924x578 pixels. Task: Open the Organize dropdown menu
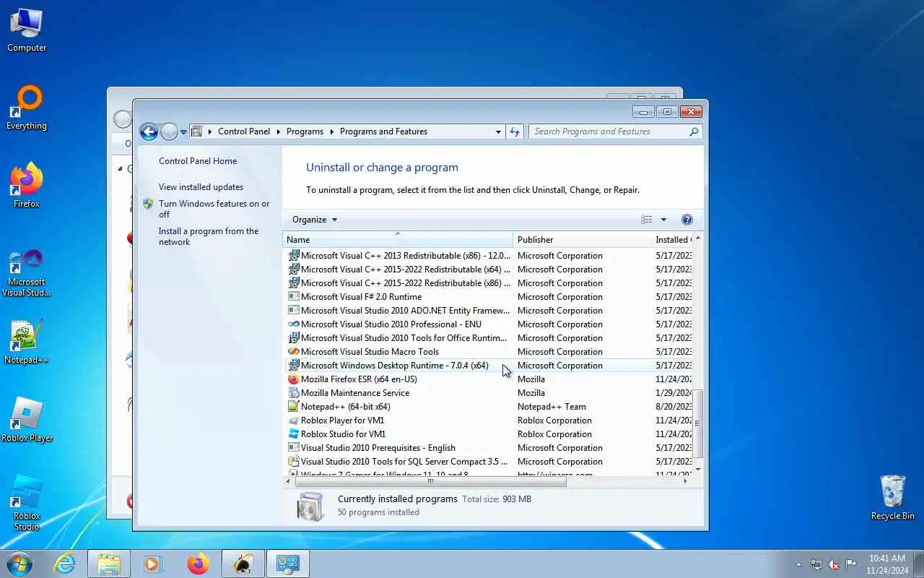point(315,220)
